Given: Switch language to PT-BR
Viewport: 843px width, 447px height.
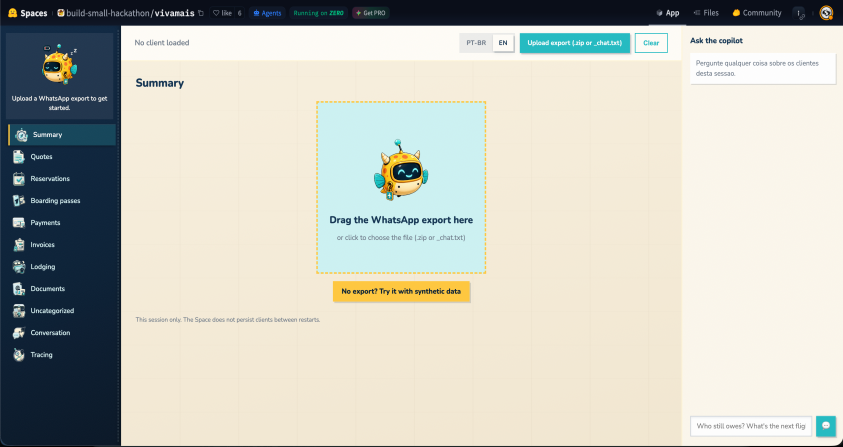Looking at the screenshot, I should 476,43.
